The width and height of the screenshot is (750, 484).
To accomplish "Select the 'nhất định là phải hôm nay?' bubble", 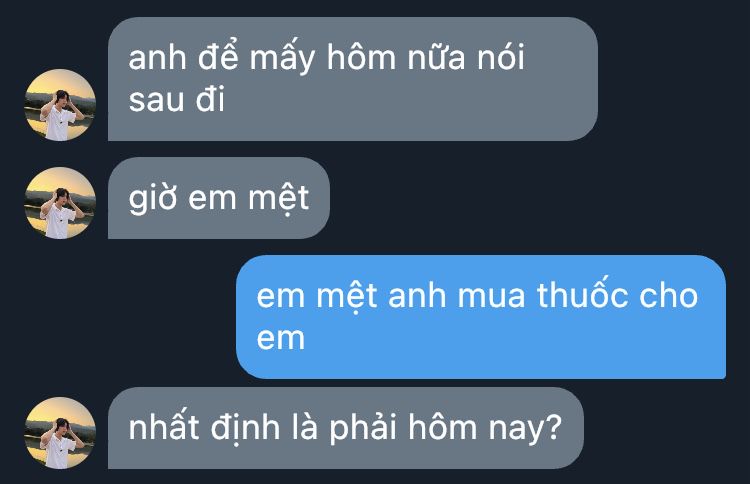I will [346, 428].
